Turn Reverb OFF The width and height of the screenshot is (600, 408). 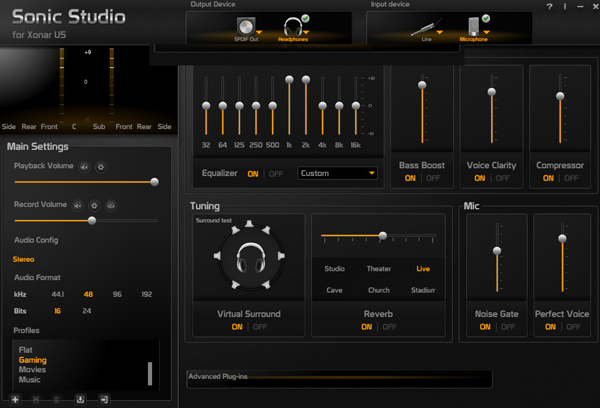(390, 327)
